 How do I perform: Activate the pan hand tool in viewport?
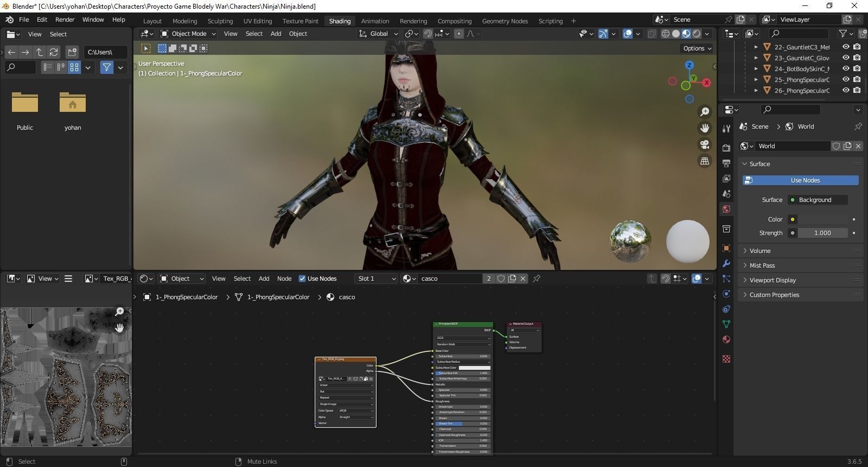tap(704, 128)
